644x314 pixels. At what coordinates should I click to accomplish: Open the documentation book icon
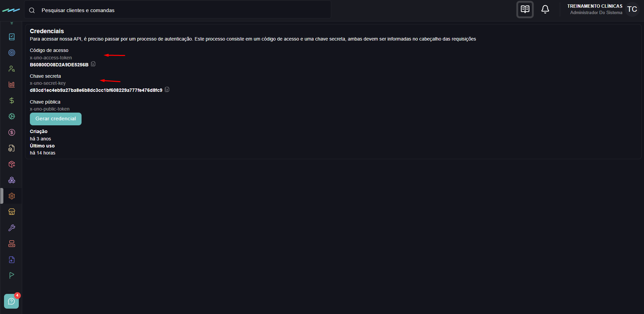pos(525,9)
